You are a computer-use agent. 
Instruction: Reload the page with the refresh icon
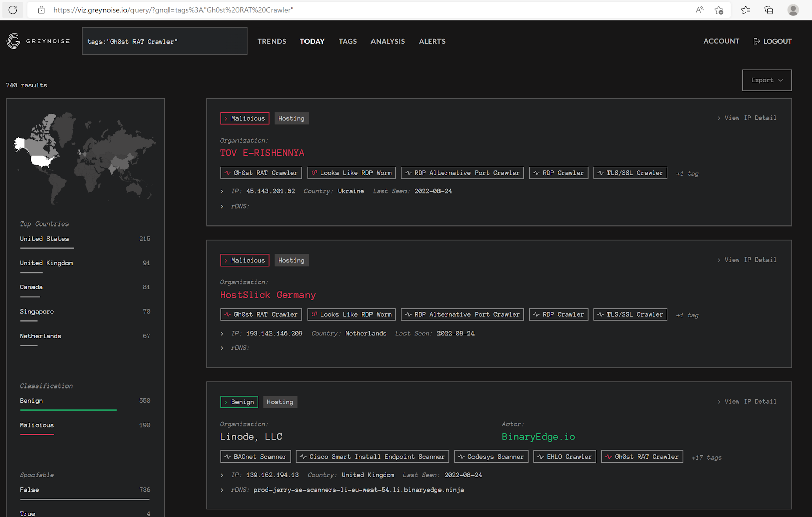(13, 10)
